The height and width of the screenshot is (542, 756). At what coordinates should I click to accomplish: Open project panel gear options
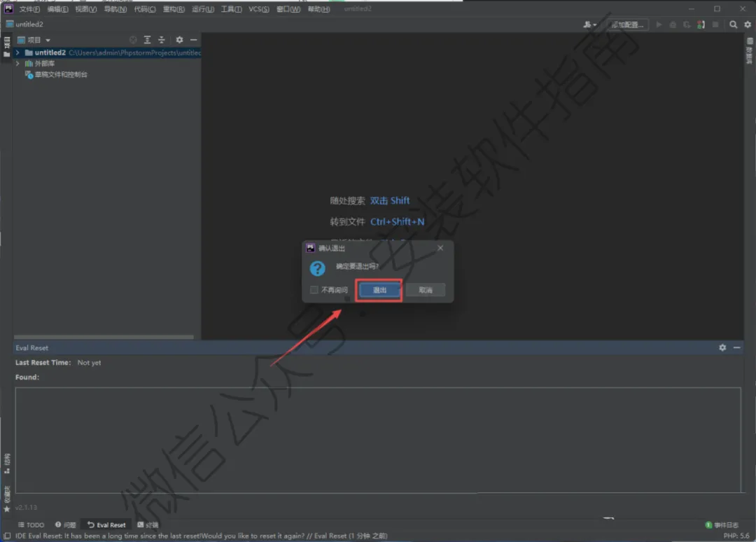pyautogui.click(x=179, y=40)
